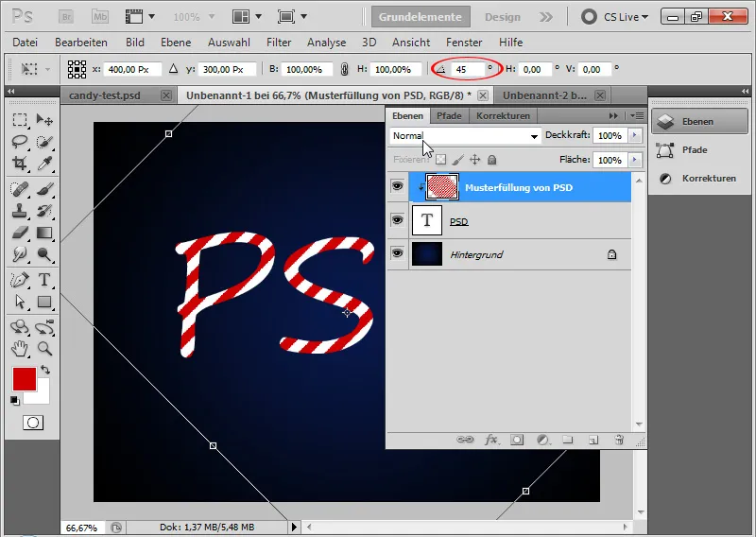Screen dimensions: 756x537
Task: Open the Ebenen panel options menu
Action: pyautogui.click(x=637, y=115)
